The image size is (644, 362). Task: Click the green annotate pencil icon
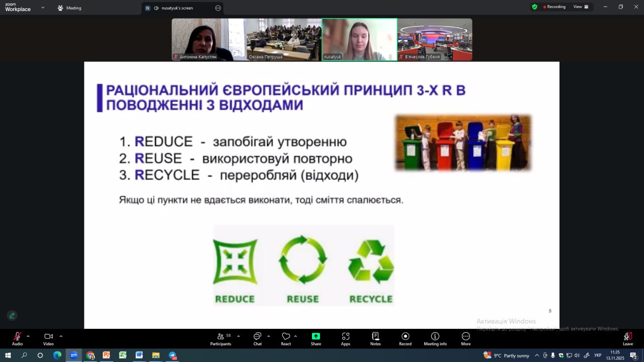[12, 316]
